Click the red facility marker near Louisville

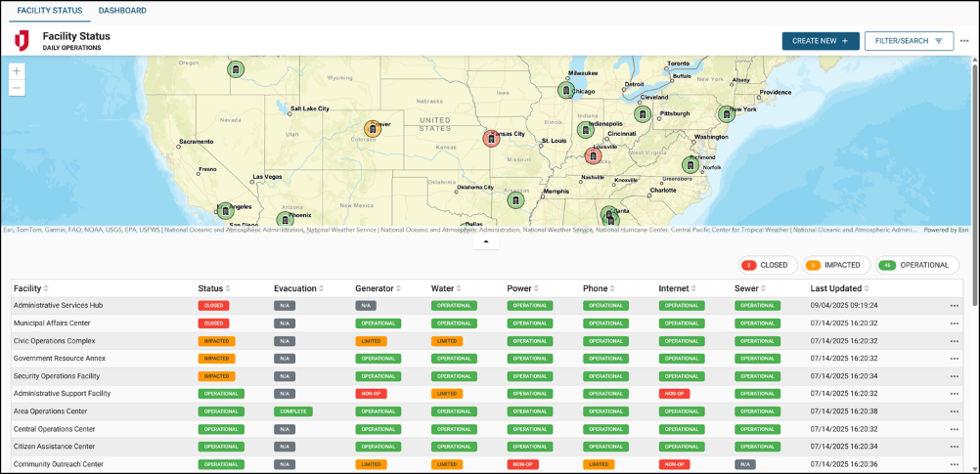[593, 155]
